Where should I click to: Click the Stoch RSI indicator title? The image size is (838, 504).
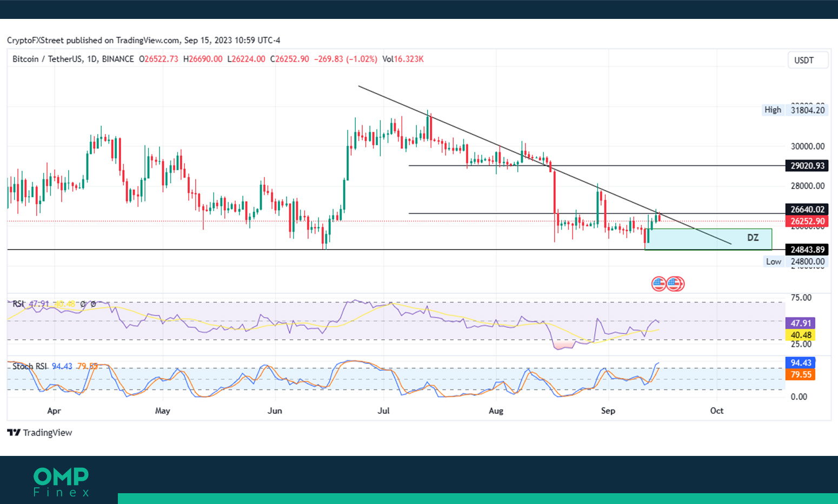pyautogui.click(x=30, y=366)
